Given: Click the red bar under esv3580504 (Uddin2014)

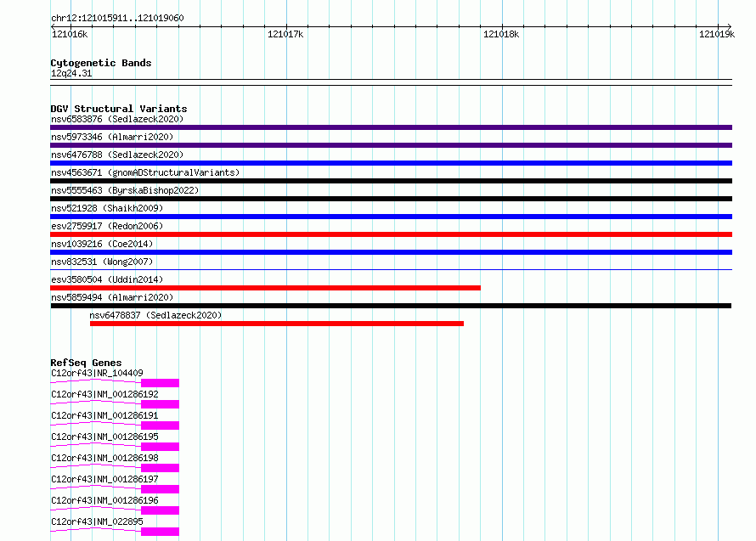Looking at the screenshot, I should click(x=265, y=288).
